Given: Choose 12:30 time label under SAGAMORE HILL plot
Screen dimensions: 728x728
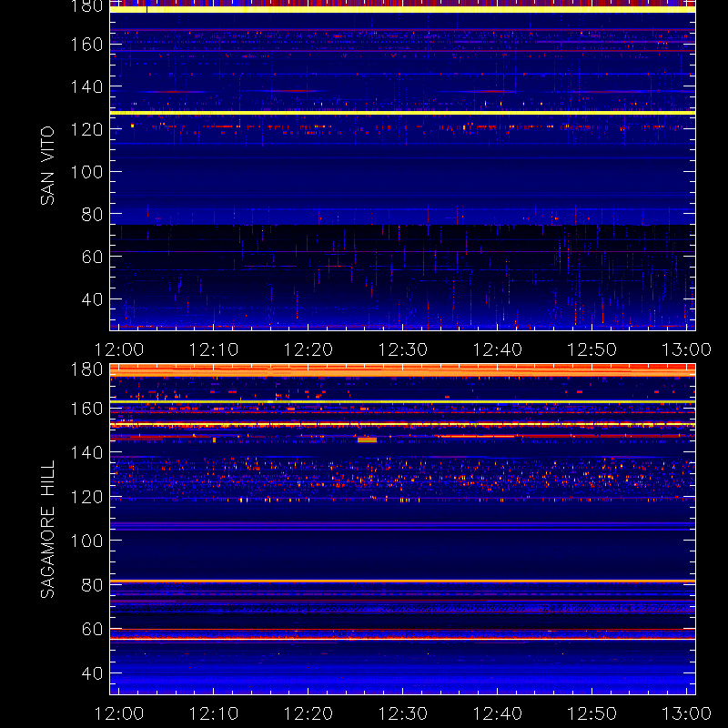Looking at the screenshot, I should [403, 713].
